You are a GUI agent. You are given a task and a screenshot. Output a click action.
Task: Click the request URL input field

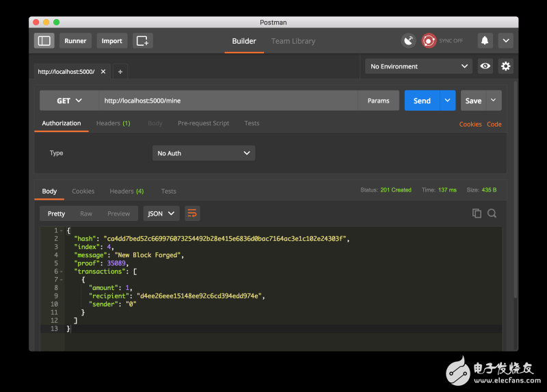pos(228,101)
